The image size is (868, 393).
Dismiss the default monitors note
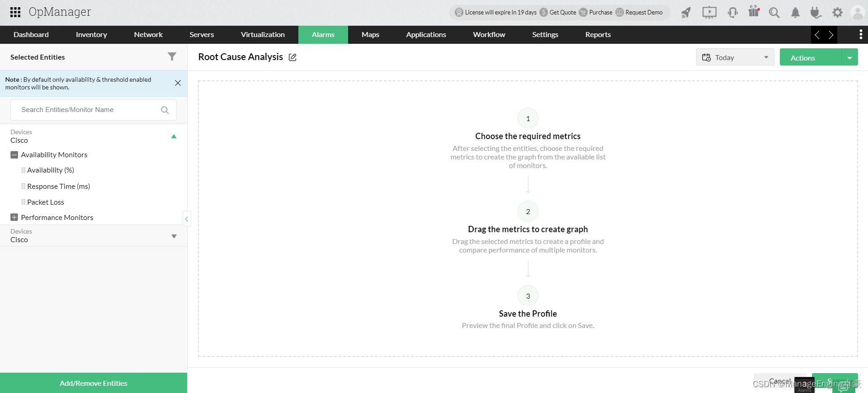(178, 83)
